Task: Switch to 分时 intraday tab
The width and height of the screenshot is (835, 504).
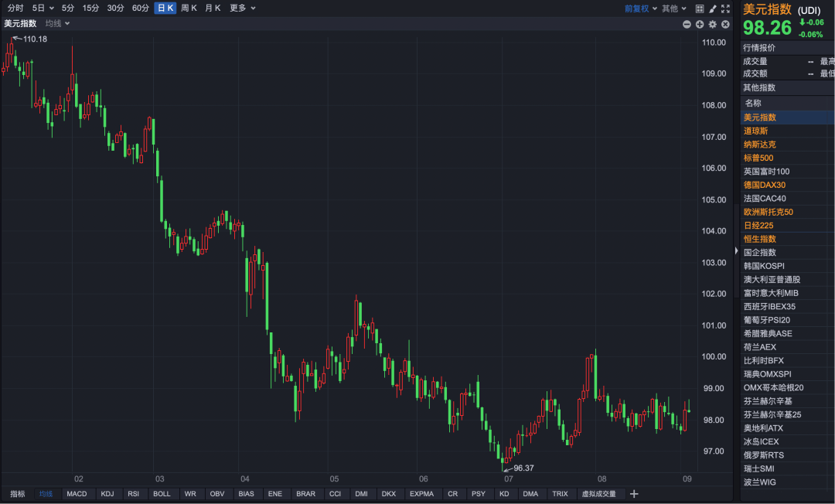Action: pos(15,9)
